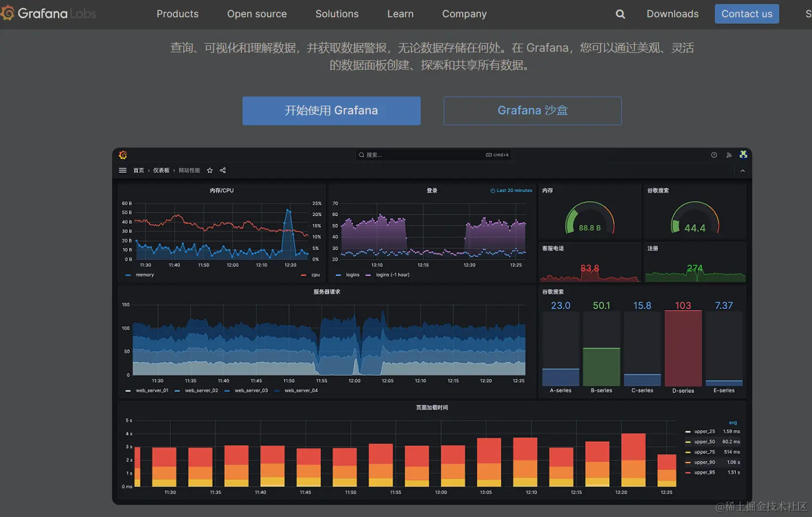Image resolution: width=812 pixels, height=517 pixels.
Task: Click the site search magnifier icon
Action: click(620, 14)
